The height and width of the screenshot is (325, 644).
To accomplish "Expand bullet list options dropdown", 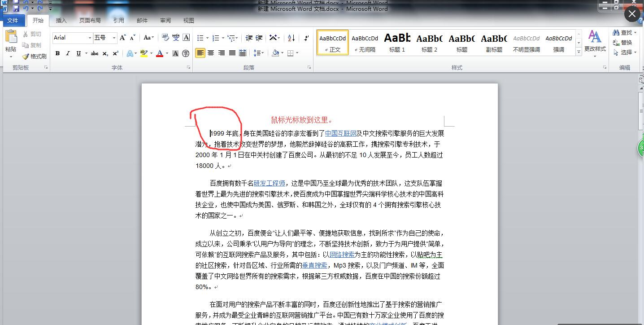I will point(207,38).
